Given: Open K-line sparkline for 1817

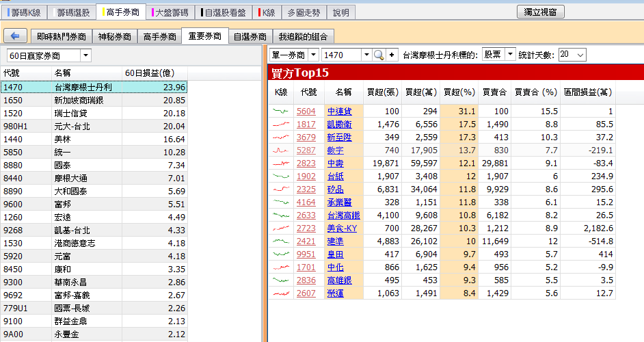Looking at the screenshot, I should point(281,124).
